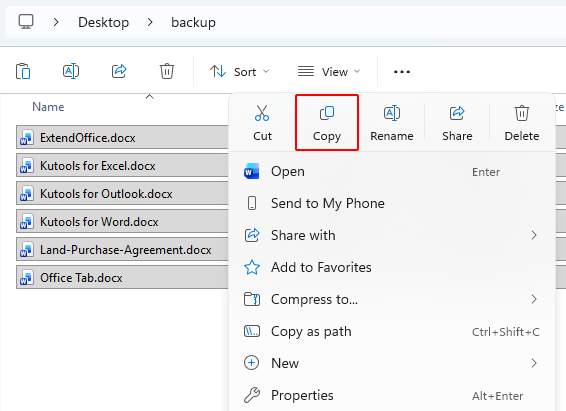Click the Word icon of Office Tab.docx
Viewport: 566px width, 411px height.
[x=27, y=277]
